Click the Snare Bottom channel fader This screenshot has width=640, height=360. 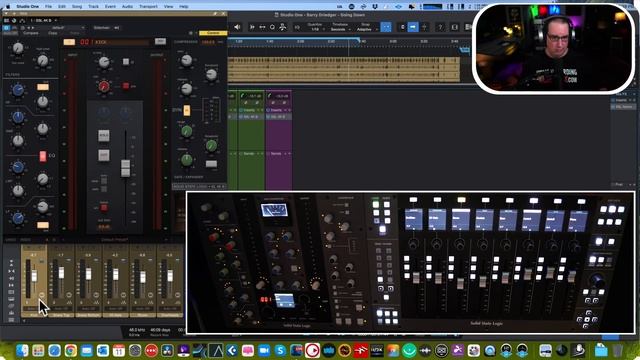[88, 274]
